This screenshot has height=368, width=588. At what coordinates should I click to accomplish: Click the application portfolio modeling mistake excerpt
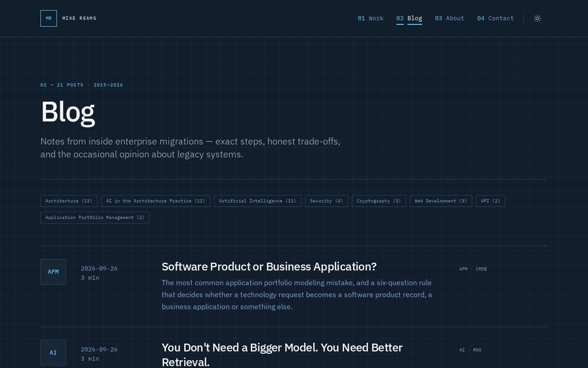297,295
